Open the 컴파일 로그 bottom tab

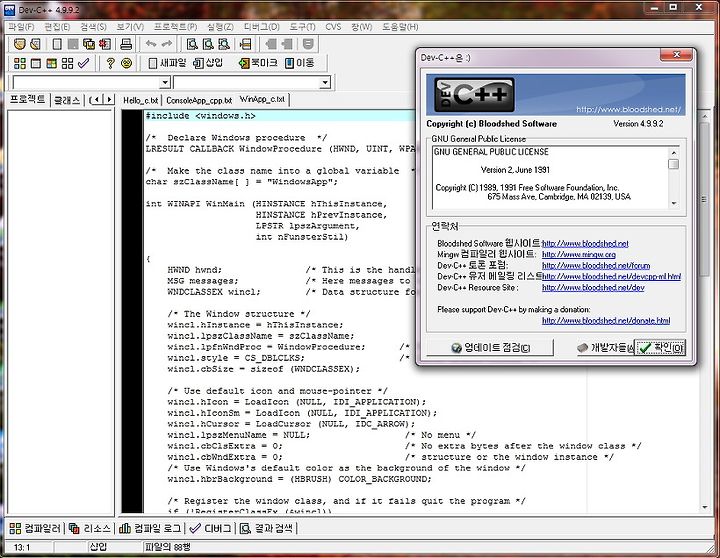(151, 529)
